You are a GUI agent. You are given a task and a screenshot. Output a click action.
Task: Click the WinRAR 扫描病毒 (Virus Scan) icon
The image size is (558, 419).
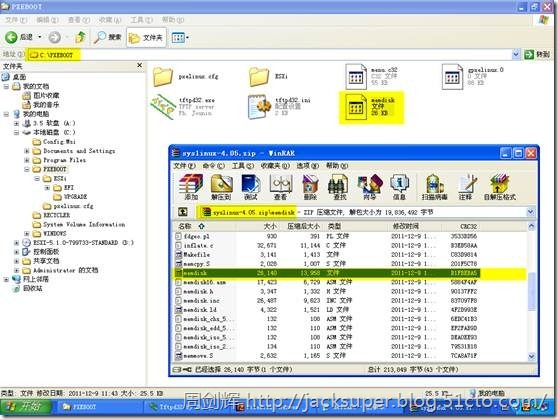coord(435,187)
